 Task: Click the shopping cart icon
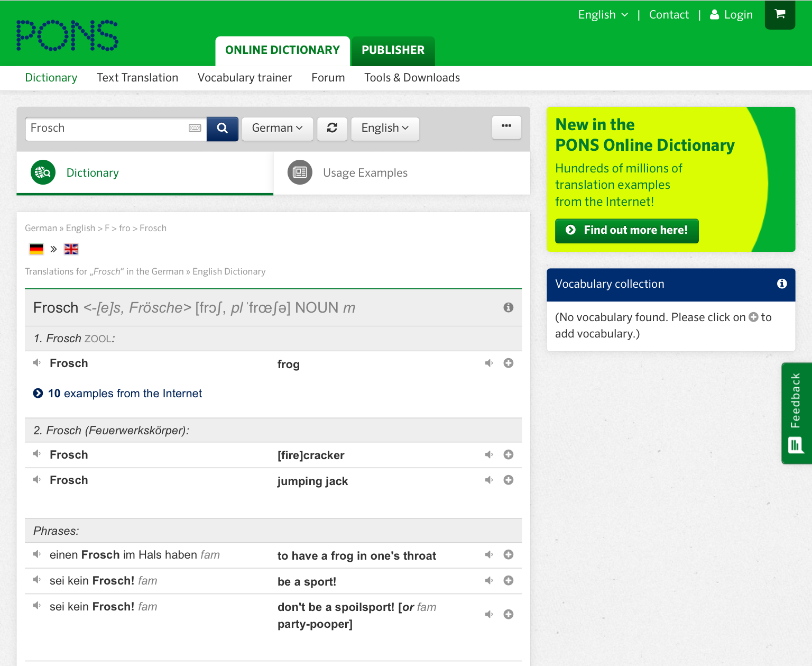click(x=780, y=14)
